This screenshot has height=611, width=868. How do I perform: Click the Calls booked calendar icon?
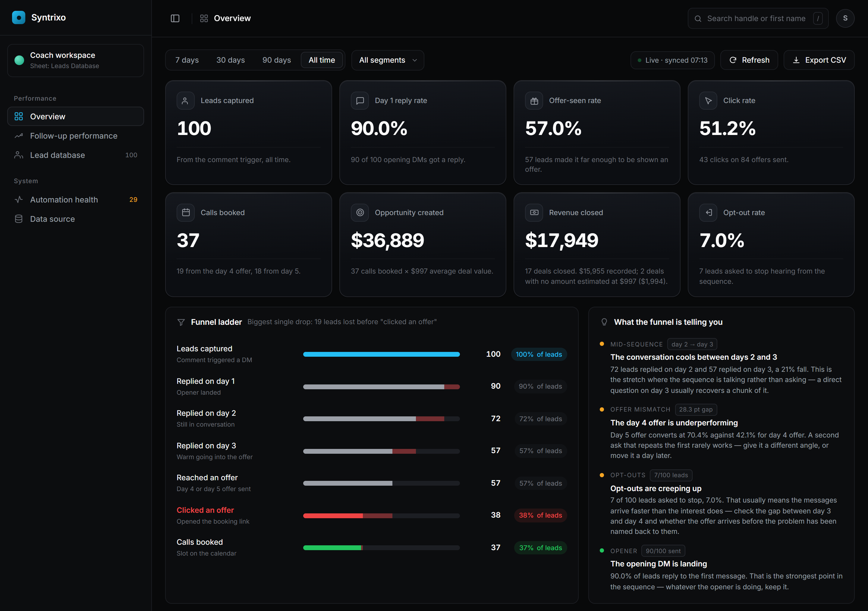click(185, 212)
